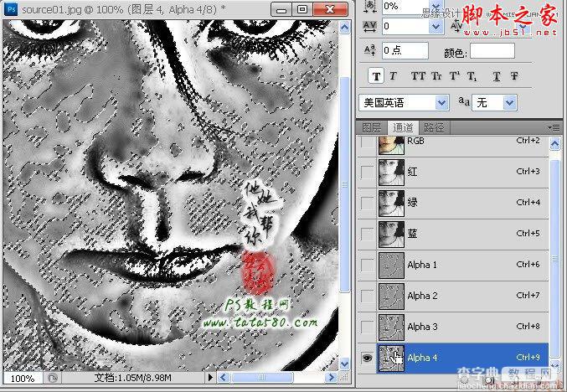Close the source01.jpg document window

(x=330, y=9)
